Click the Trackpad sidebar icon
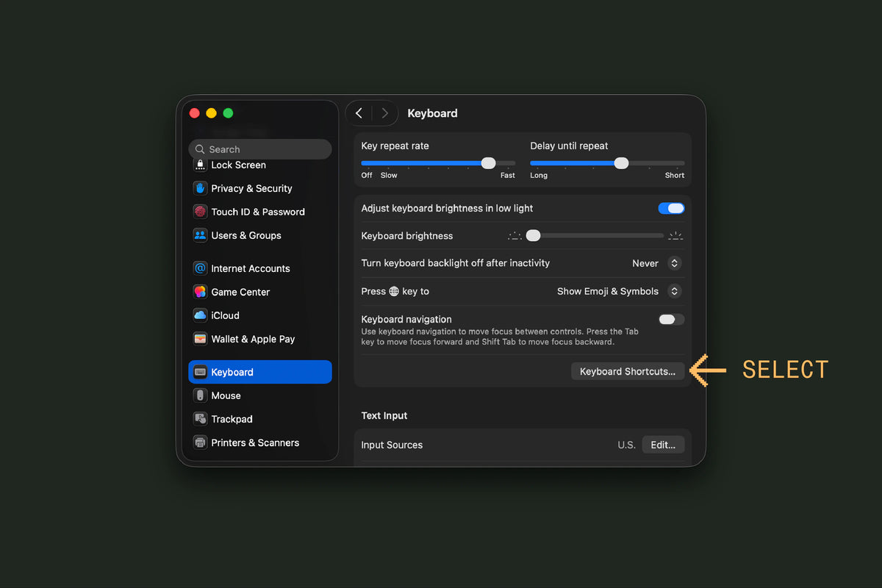Screen dimensions: 882x588 pyautogui.click(x=200, y=419)
